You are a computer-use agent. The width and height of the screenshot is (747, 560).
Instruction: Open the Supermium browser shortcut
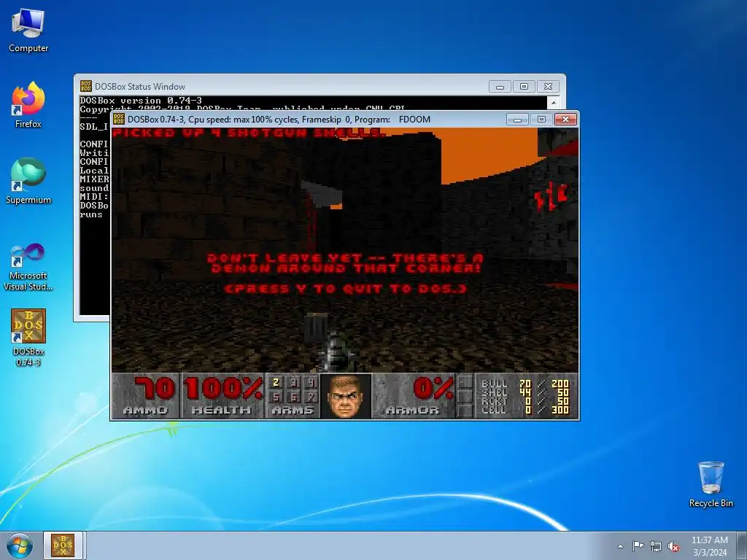coord(28,181)
